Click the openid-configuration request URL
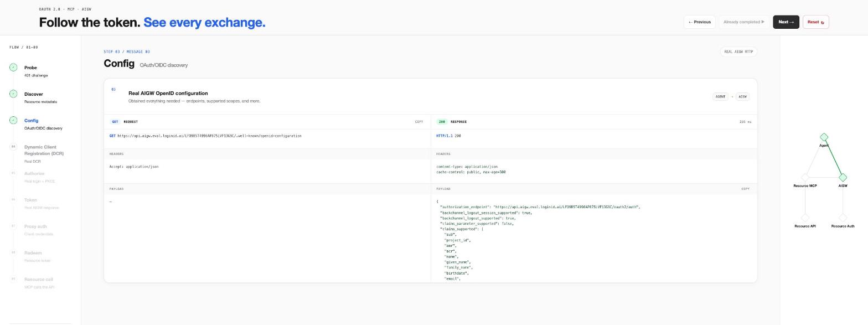 (x=209, y=136)
